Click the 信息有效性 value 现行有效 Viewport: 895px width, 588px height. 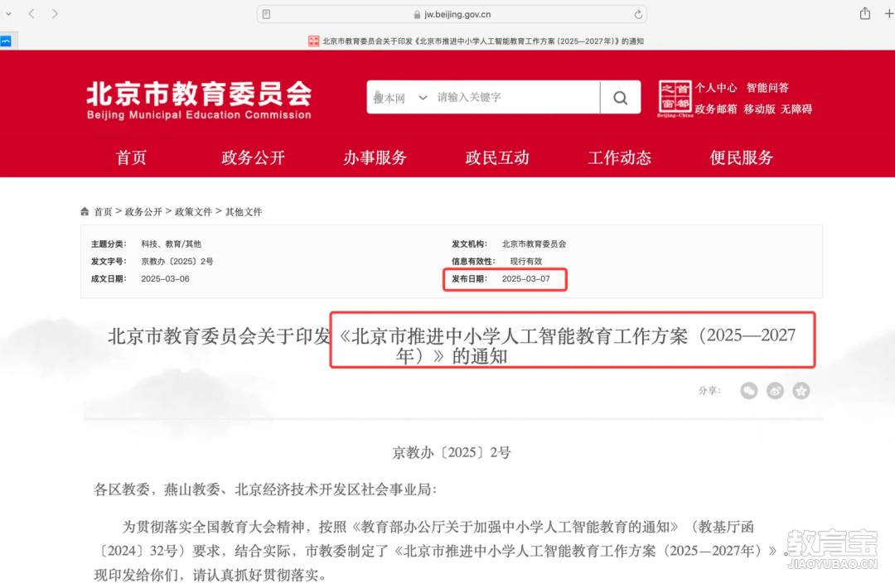tap(526, 262)
